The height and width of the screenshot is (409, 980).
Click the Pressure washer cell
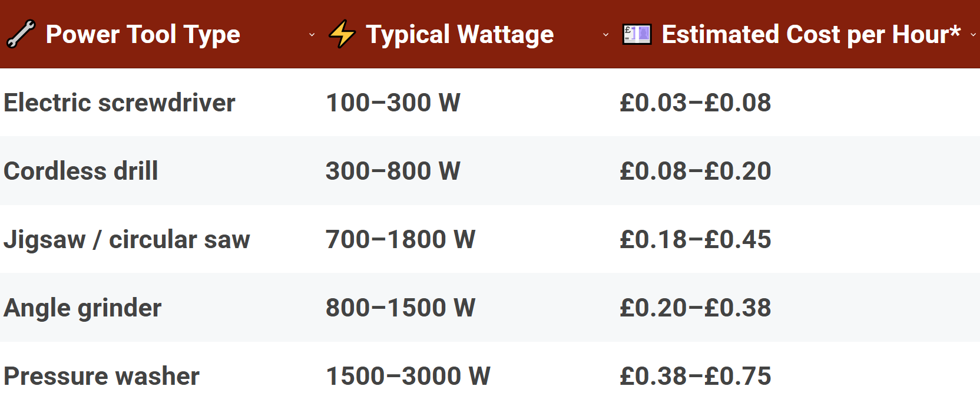coord(102,376)
